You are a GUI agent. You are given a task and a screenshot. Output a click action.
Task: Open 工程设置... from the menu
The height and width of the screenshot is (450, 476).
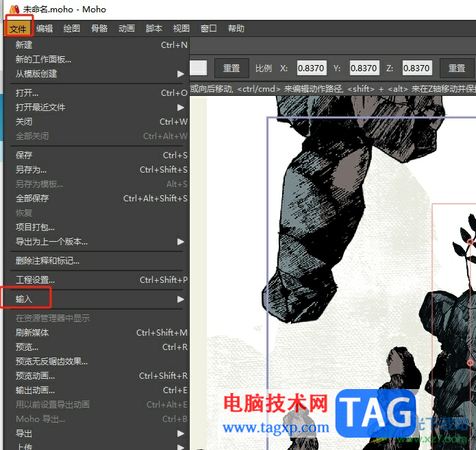97,280
